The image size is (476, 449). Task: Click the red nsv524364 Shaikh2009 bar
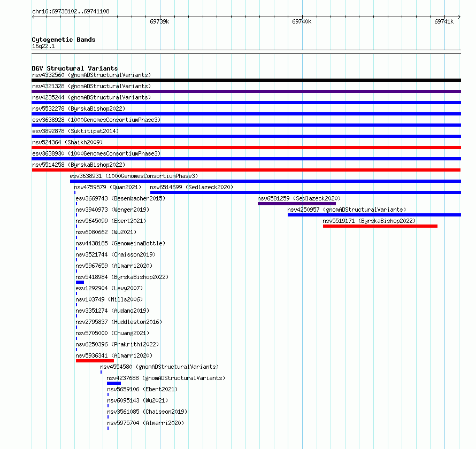point(246,148)
